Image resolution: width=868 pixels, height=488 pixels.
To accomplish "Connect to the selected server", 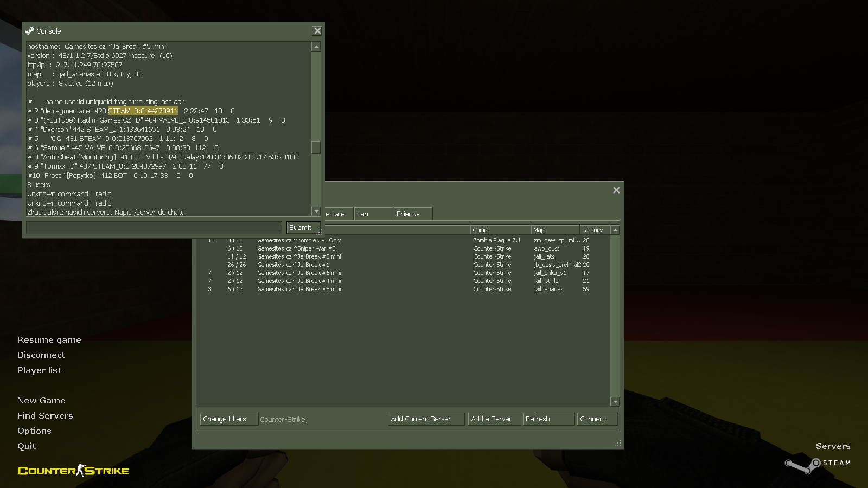I will (x=597, y=419).
